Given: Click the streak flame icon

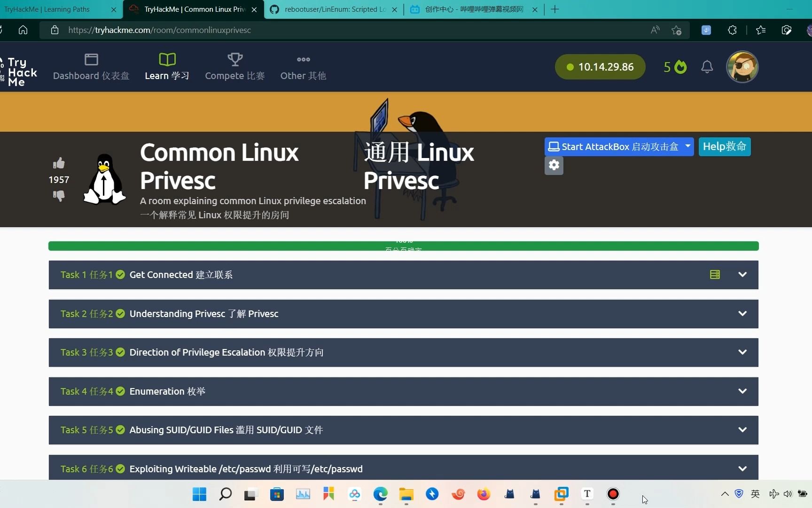Looking at the screenshot, I should [680, 67].
